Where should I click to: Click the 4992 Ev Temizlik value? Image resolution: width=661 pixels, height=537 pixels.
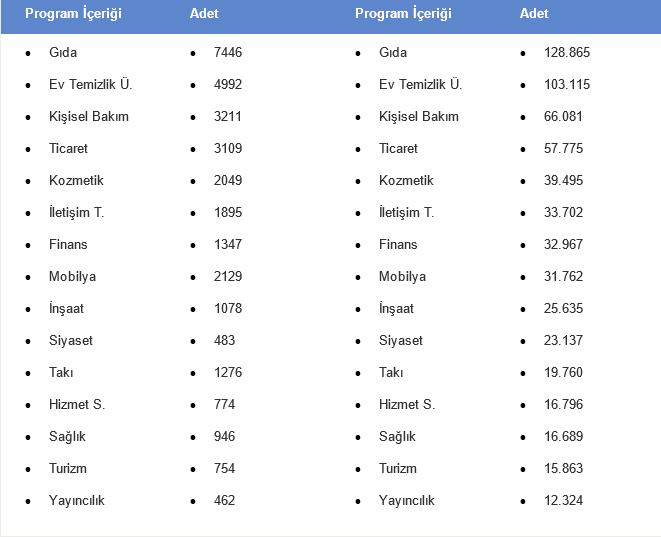click(227, 84)
